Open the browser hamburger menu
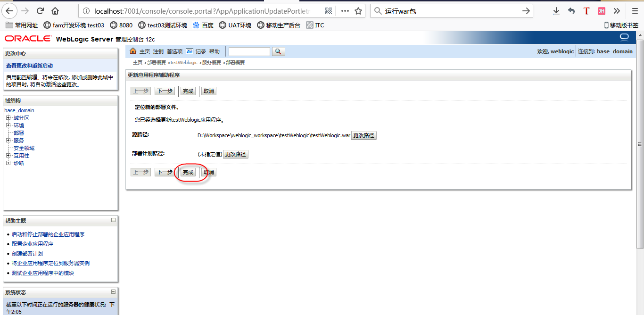Screen dimensions: 644x315 [635, 11]
